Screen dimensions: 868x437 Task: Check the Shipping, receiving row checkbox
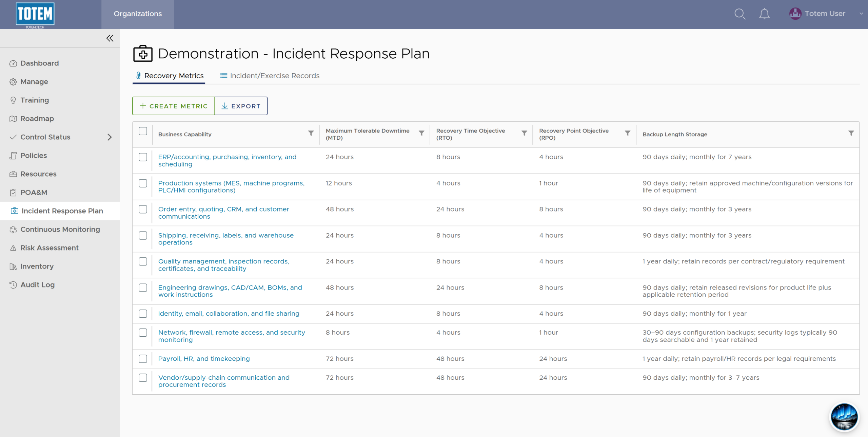(143, 235)
